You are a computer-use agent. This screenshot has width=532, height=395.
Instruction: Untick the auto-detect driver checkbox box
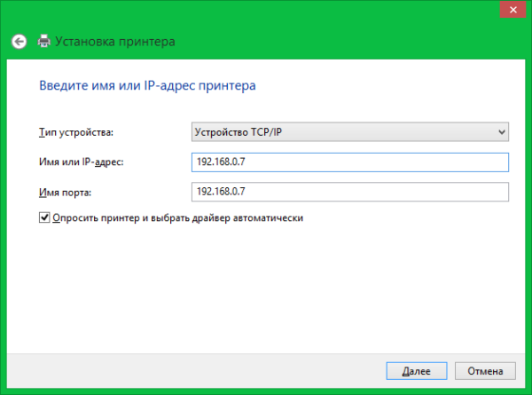click(44, 217)
